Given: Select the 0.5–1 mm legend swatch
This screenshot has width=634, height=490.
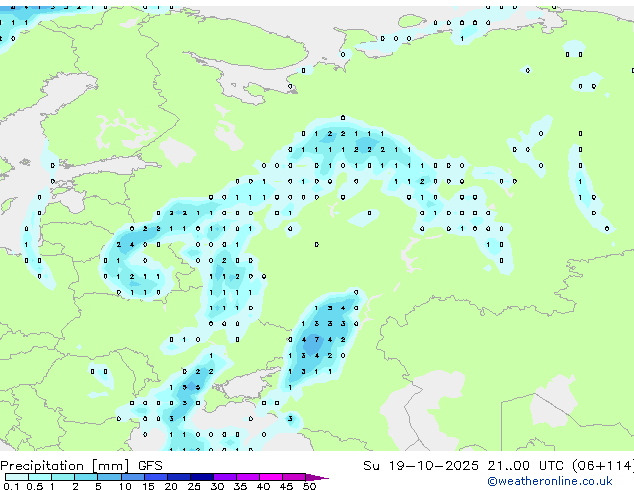Looking at the screenshot, I should pos(40,477).
